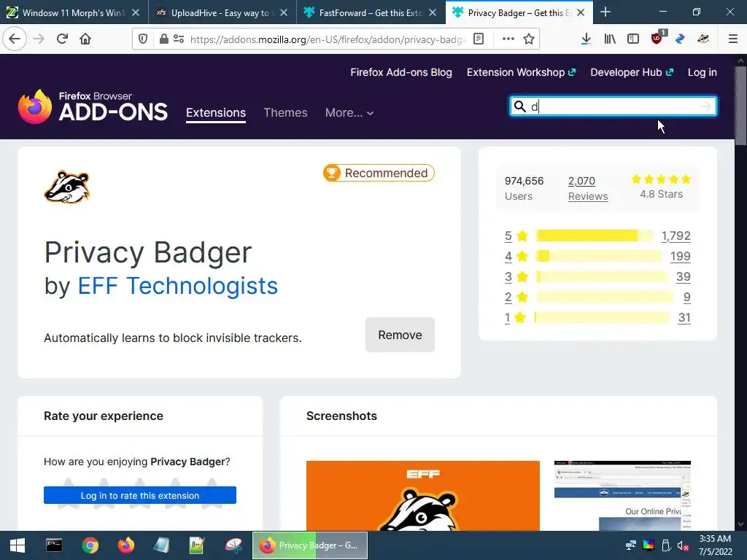Bookmark this page with the star
The image size is (747, 560).
529,39
